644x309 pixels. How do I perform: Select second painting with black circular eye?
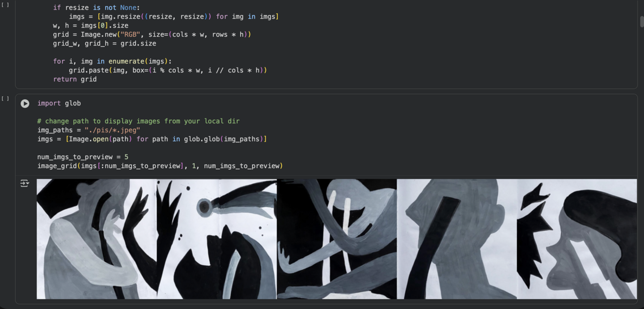[217, 239]
